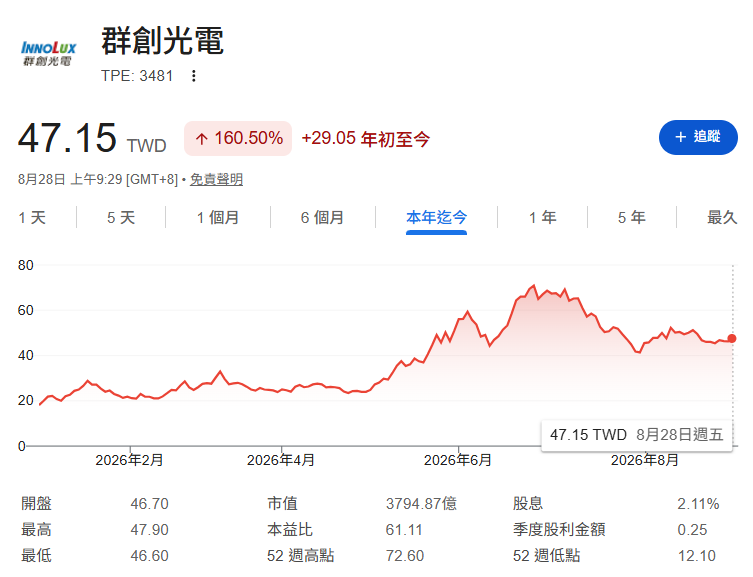753x577 pixels.
Task: Click the 群創光電 company name heading
Action: [x=162, y=41]
